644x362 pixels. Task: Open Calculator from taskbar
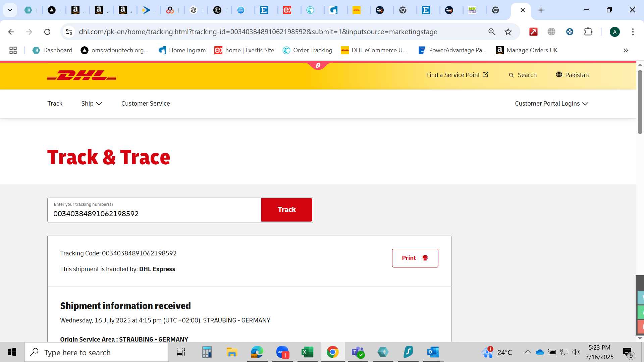(x=207, y=352)
